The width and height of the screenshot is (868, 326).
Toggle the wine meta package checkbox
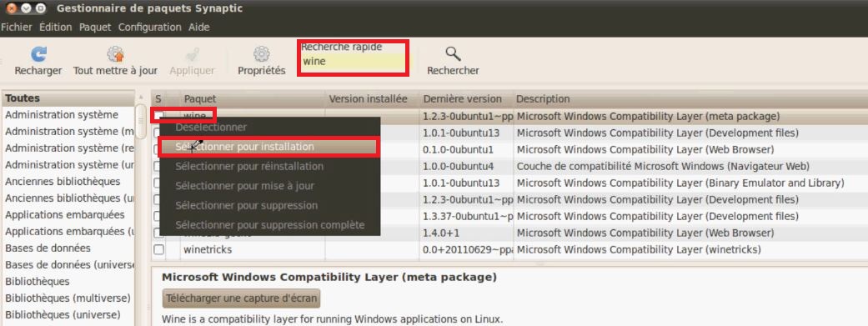point(159,116)
